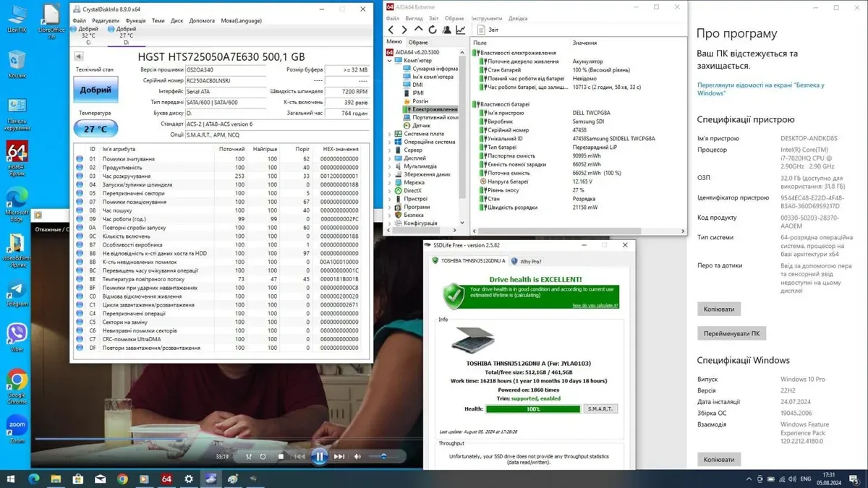Expand the Мультимедіа tree node

(x=390, y=166)
